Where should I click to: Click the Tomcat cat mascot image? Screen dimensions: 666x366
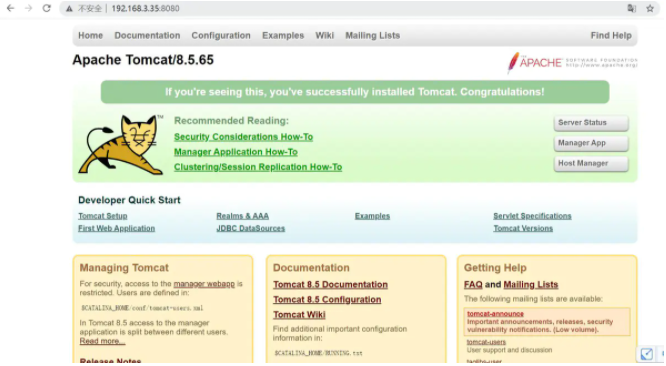[x=121, y=144]
